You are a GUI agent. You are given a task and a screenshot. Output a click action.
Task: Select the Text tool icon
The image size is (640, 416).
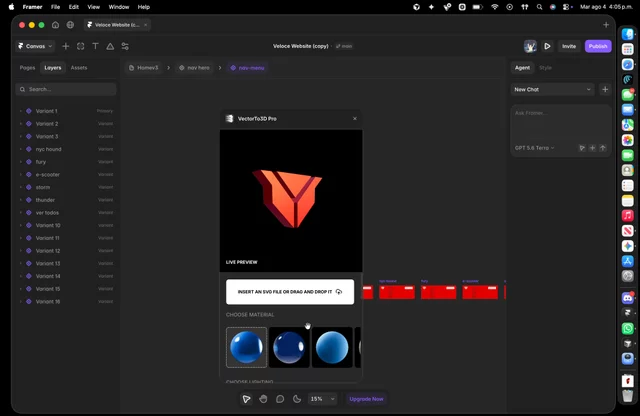coord(96,47)
